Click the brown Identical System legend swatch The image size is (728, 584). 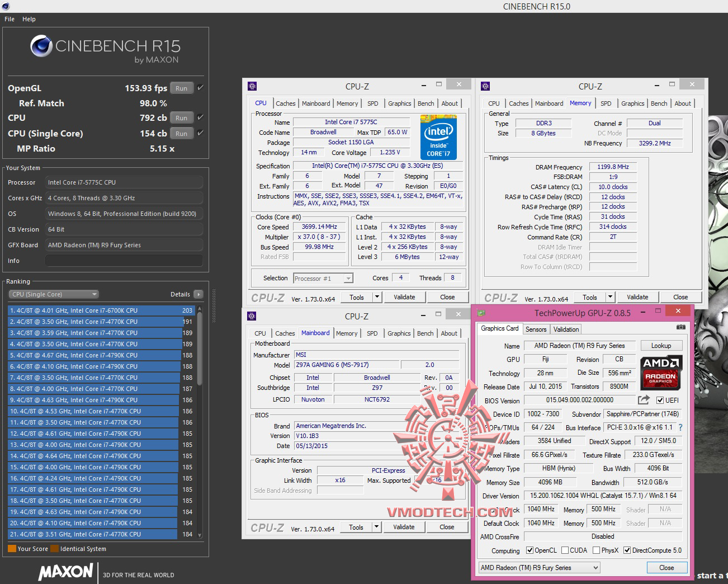(55, 549)
